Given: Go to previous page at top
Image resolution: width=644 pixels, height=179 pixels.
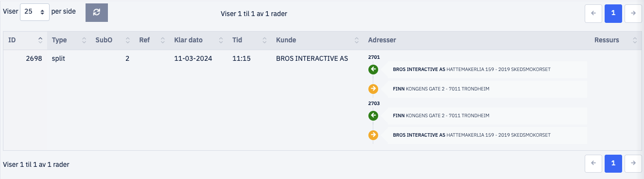Looking at the screenshot, I should [x=593, y=14].
